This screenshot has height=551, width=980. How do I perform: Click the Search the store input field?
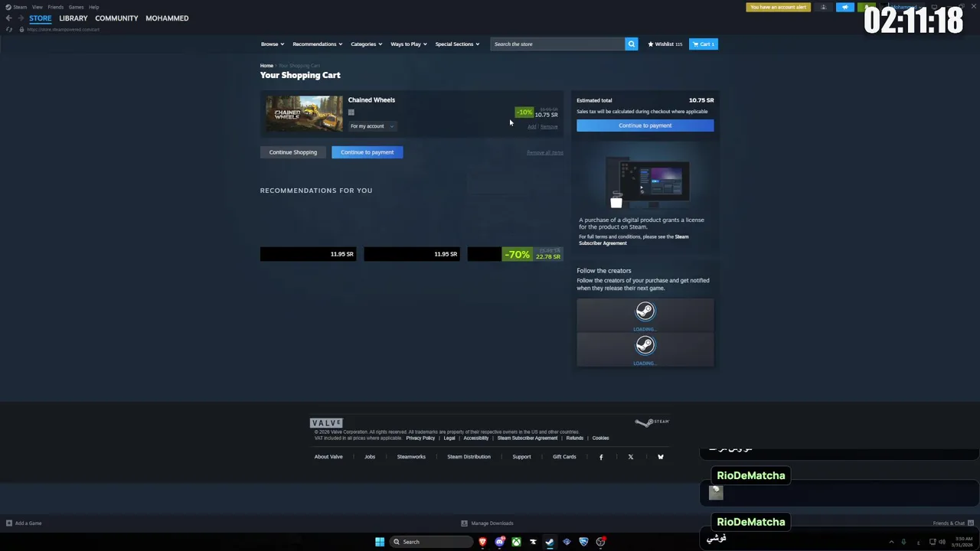point(557,44)
